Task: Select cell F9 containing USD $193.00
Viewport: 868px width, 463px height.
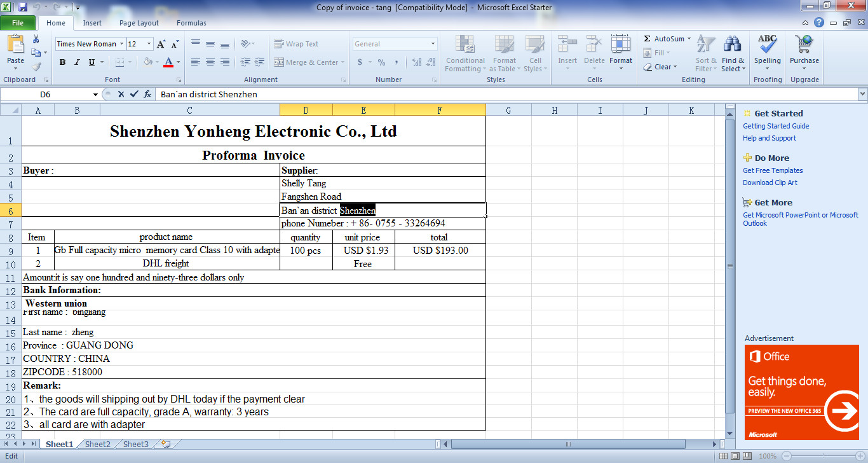Action: tap(440, 251)
